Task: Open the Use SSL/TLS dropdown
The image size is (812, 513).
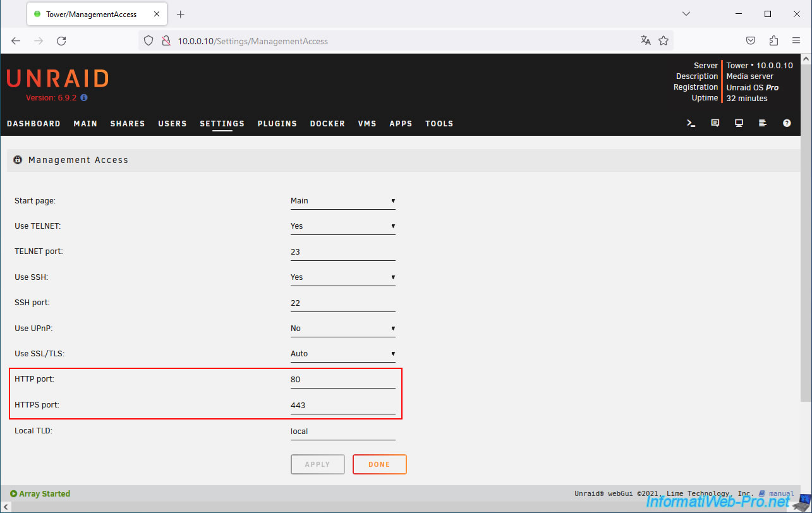Action: click(342, 354)
